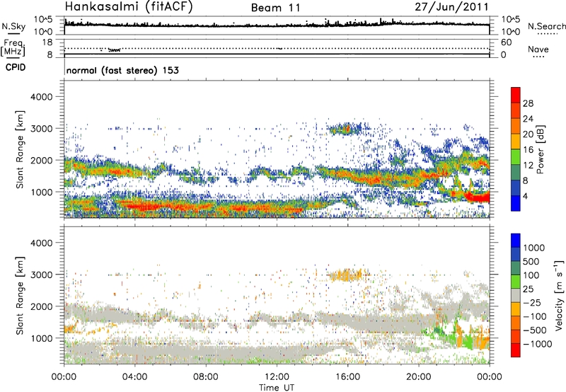Click the Hankasalmi (fitACF) plot title

click(x=129, y=7)
